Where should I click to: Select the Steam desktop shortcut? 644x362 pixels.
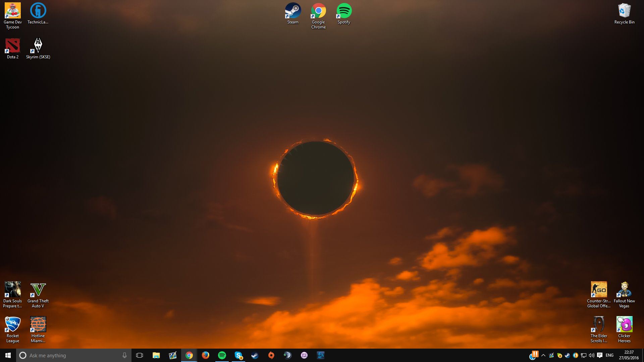[293, 14]
